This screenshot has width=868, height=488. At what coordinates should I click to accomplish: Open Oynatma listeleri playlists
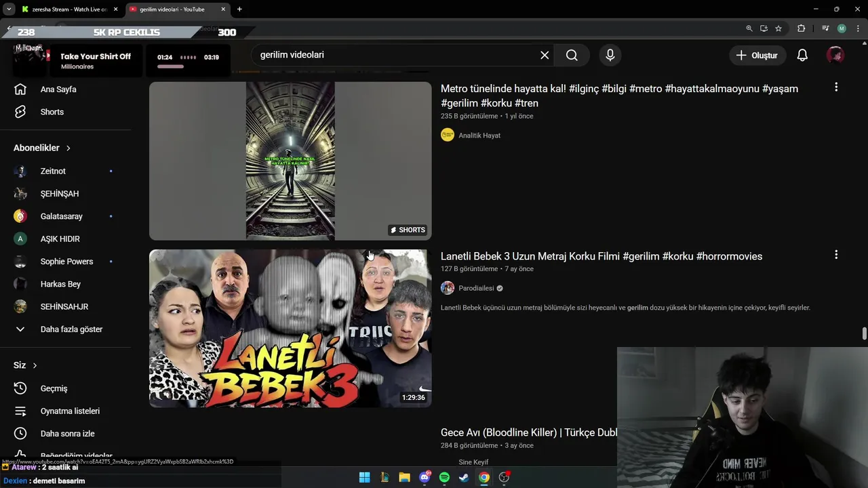pos(70,411)
